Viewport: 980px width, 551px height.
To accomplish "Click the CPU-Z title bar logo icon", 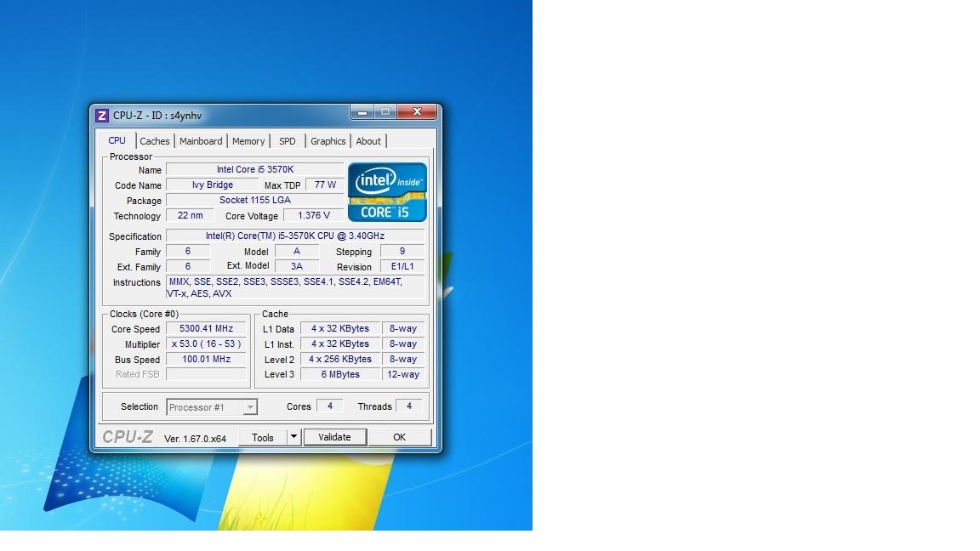I will (x=102, y=116).
